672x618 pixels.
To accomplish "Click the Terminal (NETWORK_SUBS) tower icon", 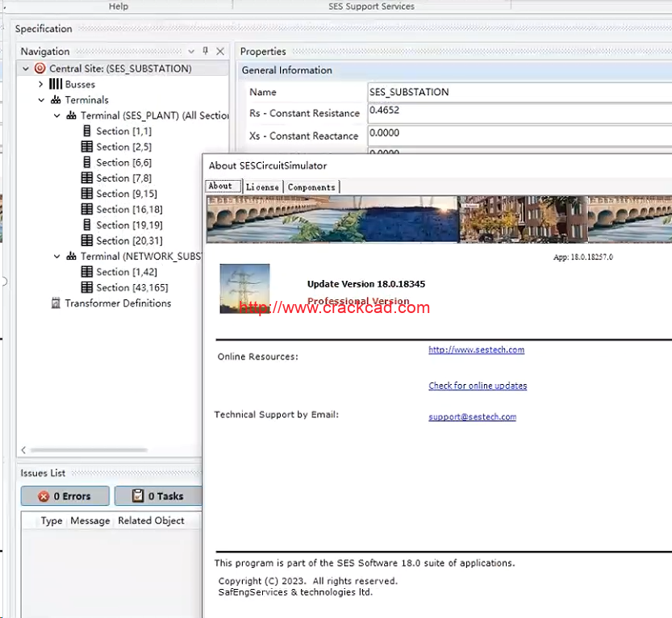I will 71,256.
